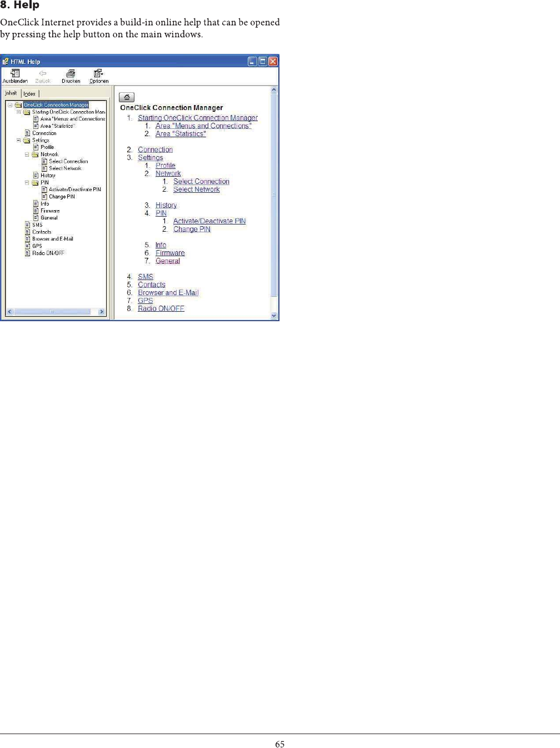
Task: Click the home icon in help pane
Action: tap(127, 97)
